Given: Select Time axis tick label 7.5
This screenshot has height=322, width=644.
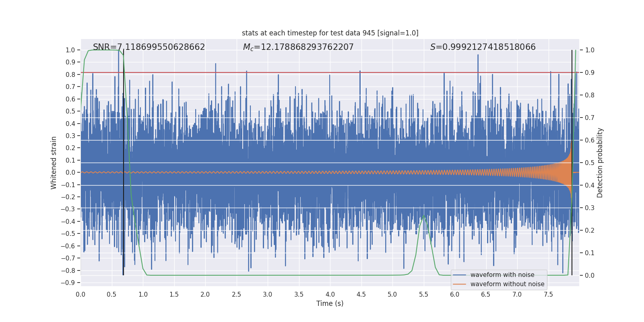Looking at the screenshot, I should [x=548, y=294].
